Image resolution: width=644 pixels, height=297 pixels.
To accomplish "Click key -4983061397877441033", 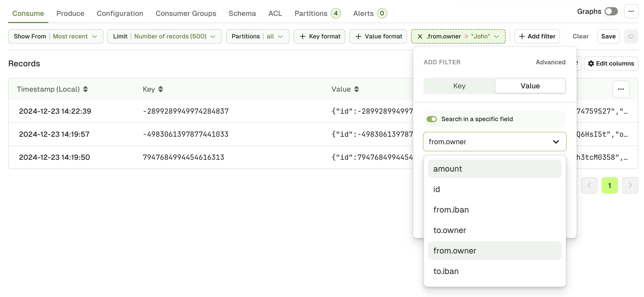I will click(185, 134).
